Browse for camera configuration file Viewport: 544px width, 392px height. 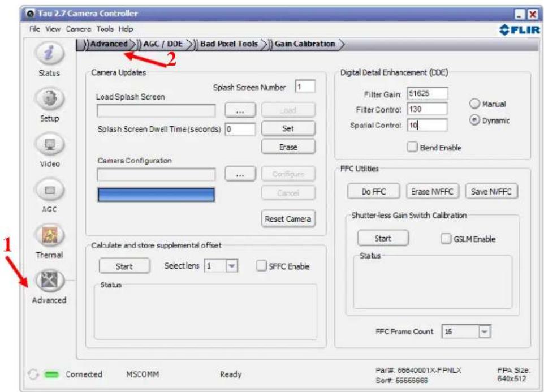coord(240,174)
